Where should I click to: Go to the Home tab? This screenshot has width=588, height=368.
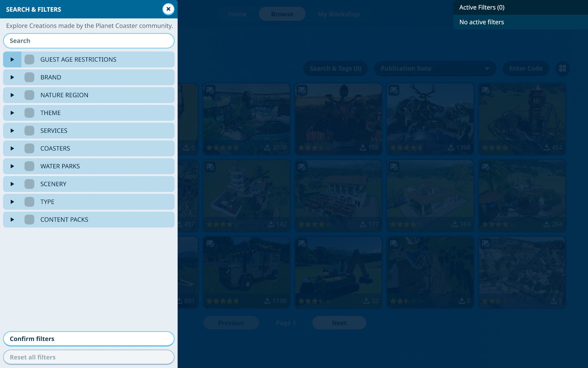237,14
